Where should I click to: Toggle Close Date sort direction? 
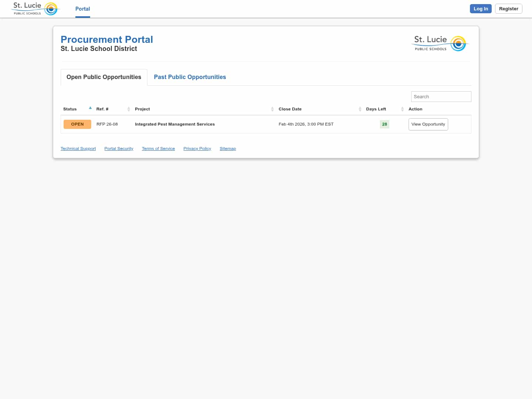360,109
